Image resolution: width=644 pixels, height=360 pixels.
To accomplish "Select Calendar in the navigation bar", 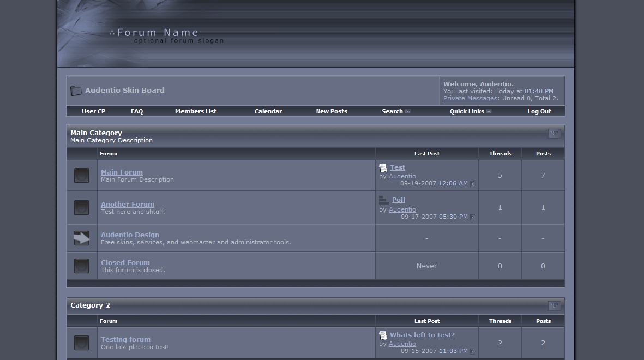I will click(268, 111).
